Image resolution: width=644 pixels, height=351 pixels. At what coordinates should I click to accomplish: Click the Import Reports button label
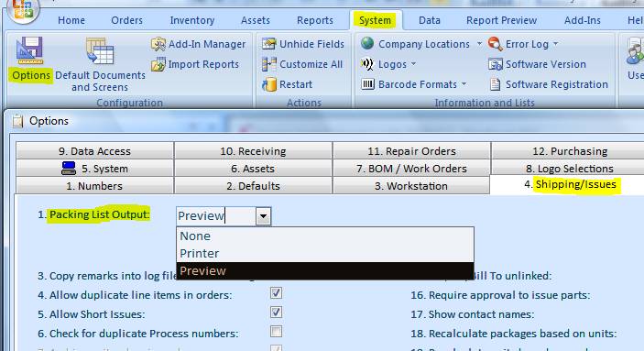tap(203, 64)
